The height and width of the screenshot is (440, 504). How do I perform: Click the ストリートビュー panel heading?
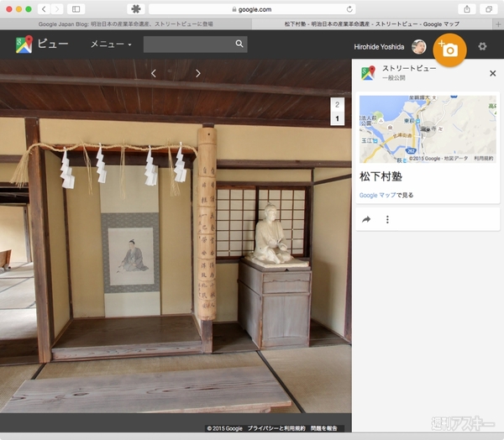(409, 68)
